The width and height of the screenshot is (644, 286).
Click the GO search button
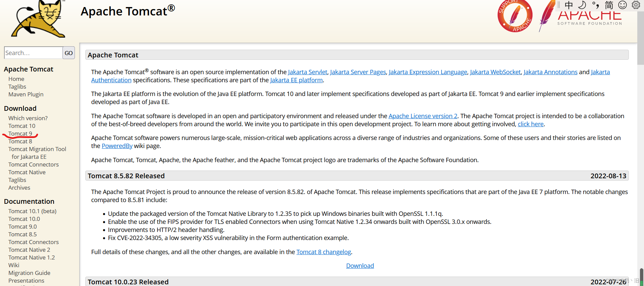click(x=69, y=53)
